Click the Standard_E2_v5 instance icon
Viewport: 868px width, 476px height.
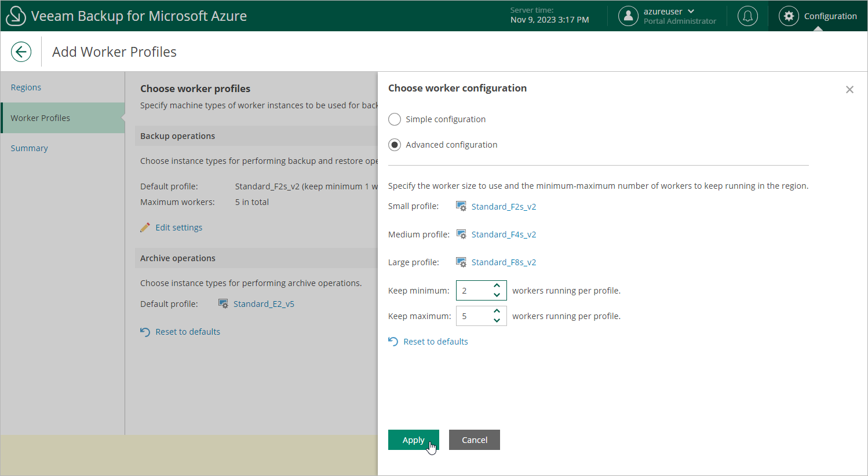[x=223, y=303]
